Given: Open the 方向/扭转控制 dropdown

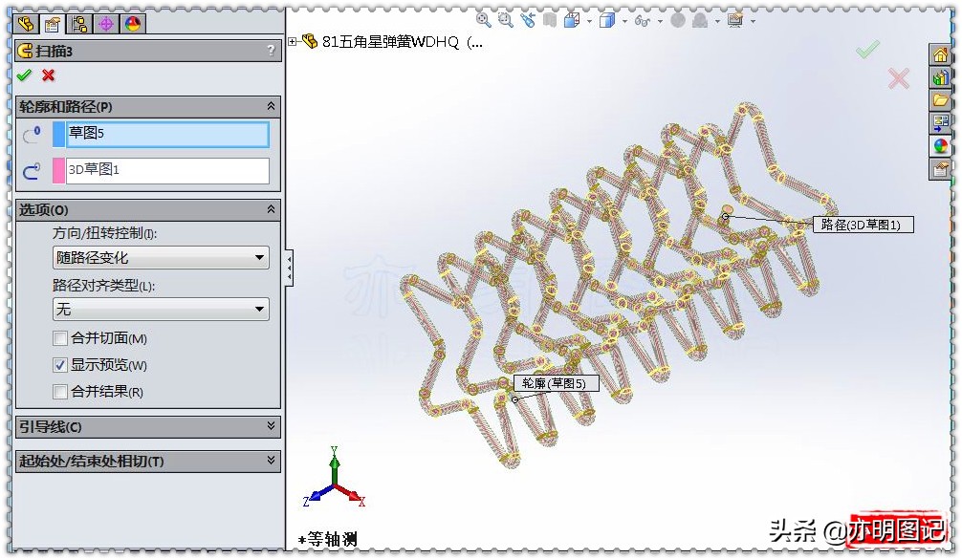Looking at the screenshot, I should click(x=262, y=256).
